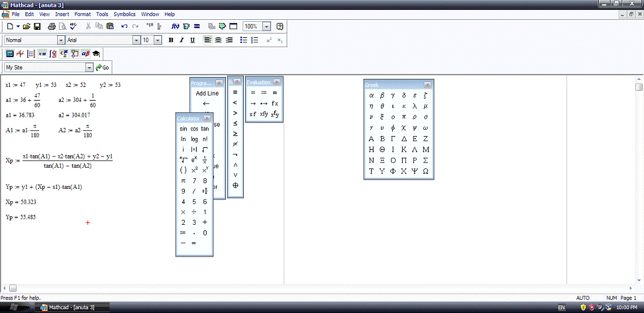
Task: Toggle Underline formatting
Action: [x=192, y=40]
